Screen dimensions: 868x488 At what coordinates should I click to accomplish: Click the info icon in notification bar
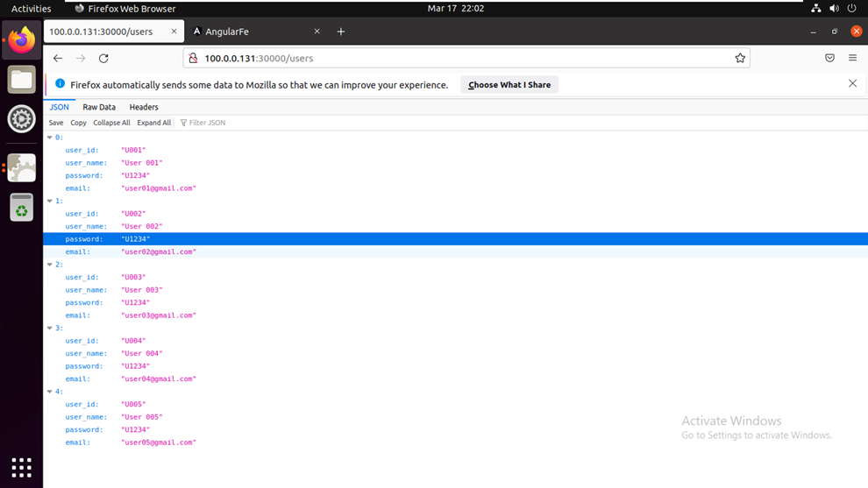tap(60, 83)
